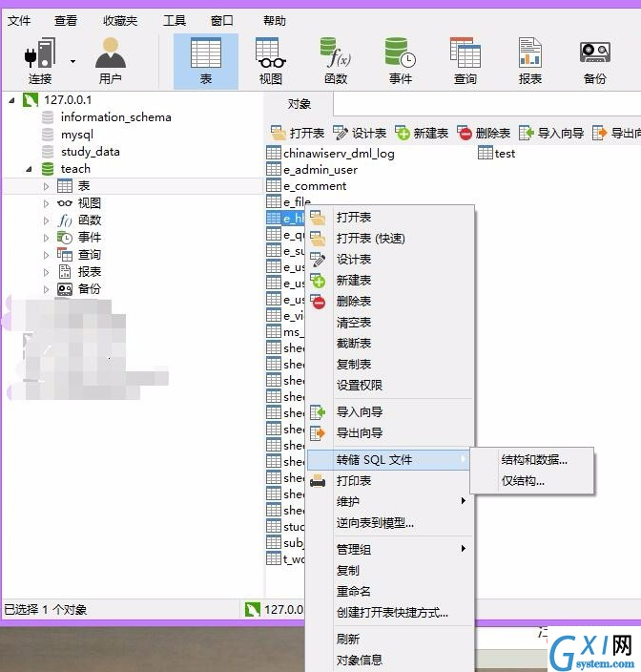This screenshot has height=672, width=641.
Task: Choose 仅结构... in the submenu
Action: [x=532, y=481]
